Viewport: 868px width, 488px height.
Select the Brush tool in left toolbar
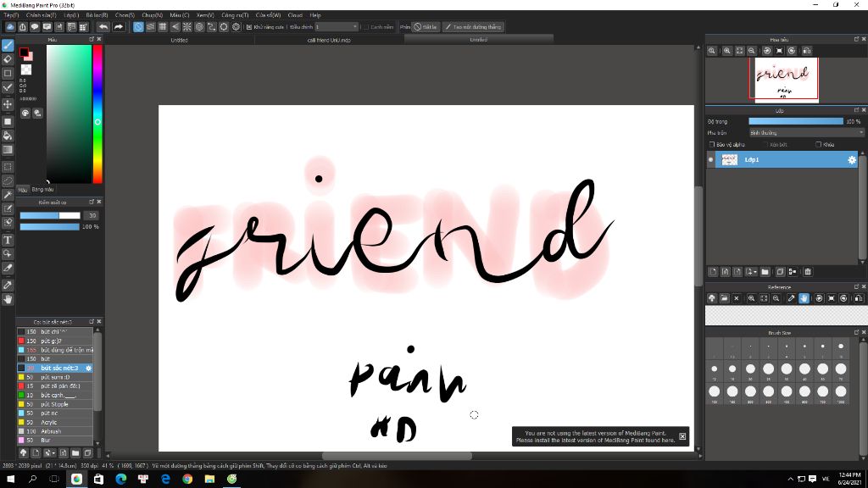pyautogui.click(x=8, y=46)
